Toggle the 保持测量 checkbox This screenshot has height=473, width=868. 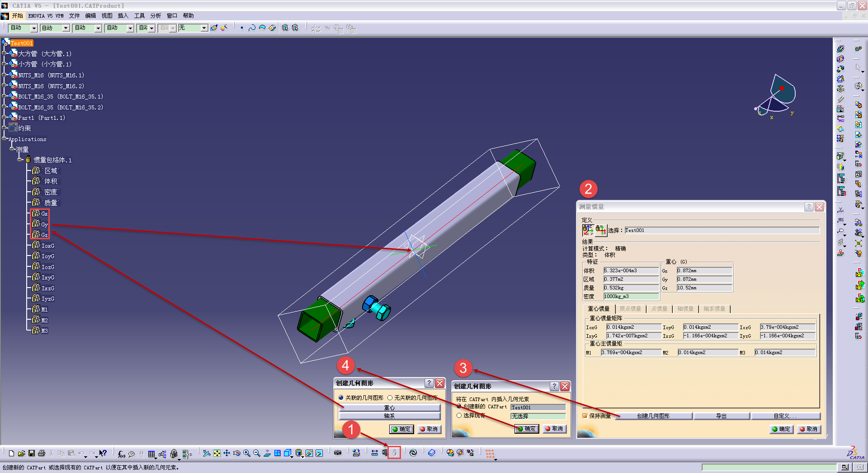[x=585, y=416]
